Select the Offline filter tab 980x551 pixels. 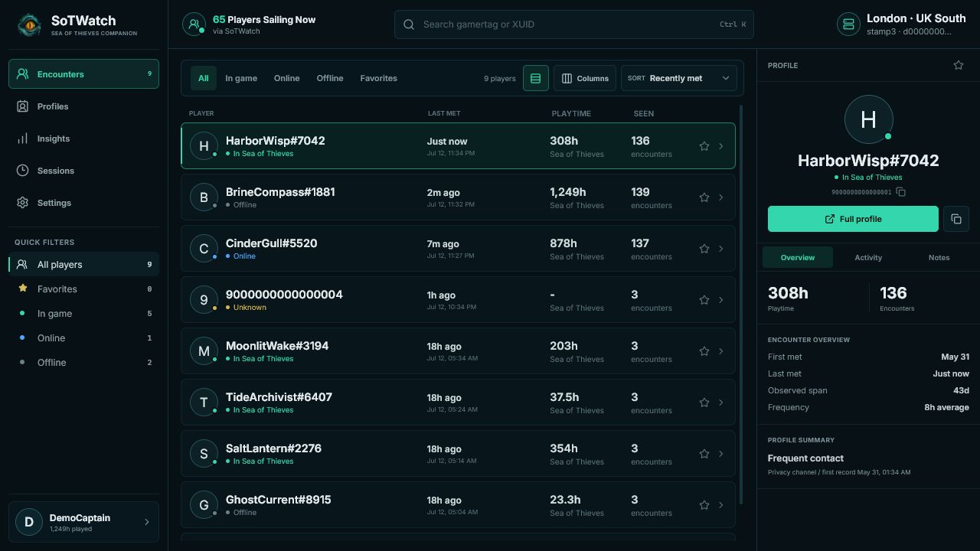pyautogui.click(x=330, y=78)
